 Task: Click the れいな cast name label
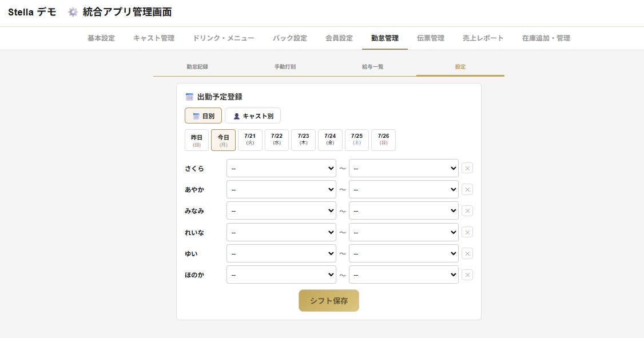194,232
